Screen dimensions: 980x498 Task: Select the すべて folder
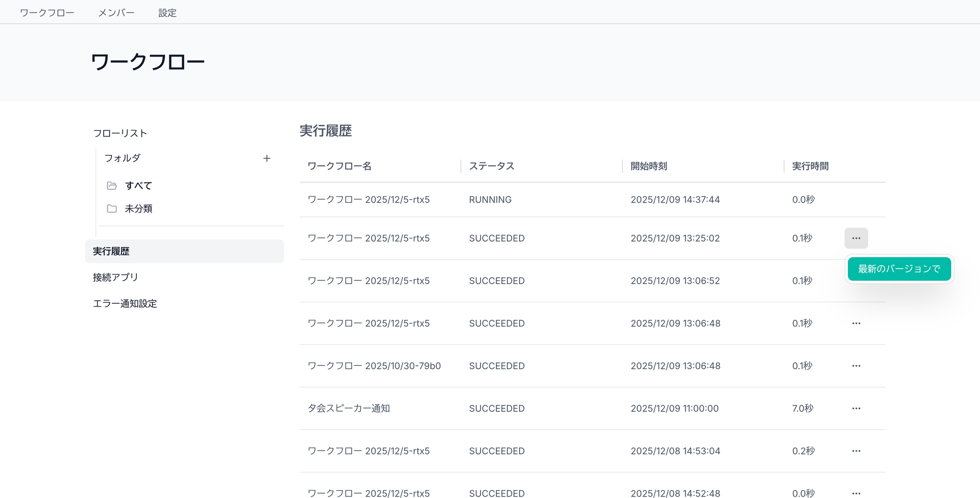tap(138, 186)
